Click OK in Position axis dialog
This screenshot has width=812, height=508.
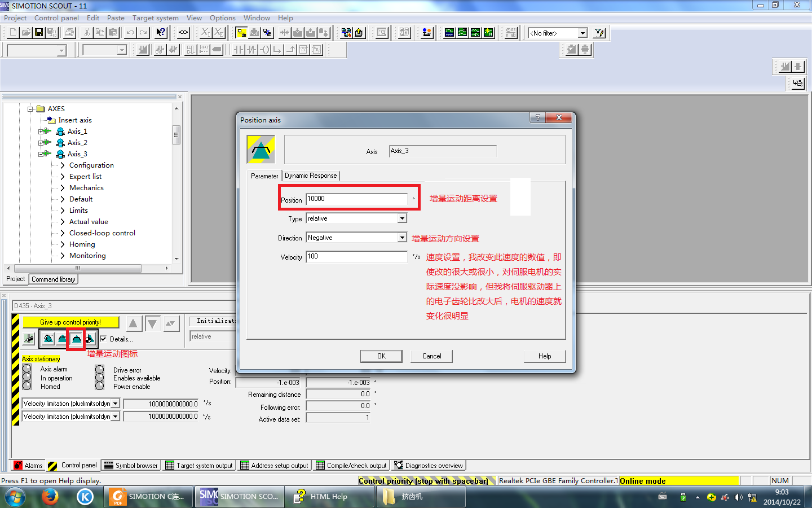tap(381, 356)
